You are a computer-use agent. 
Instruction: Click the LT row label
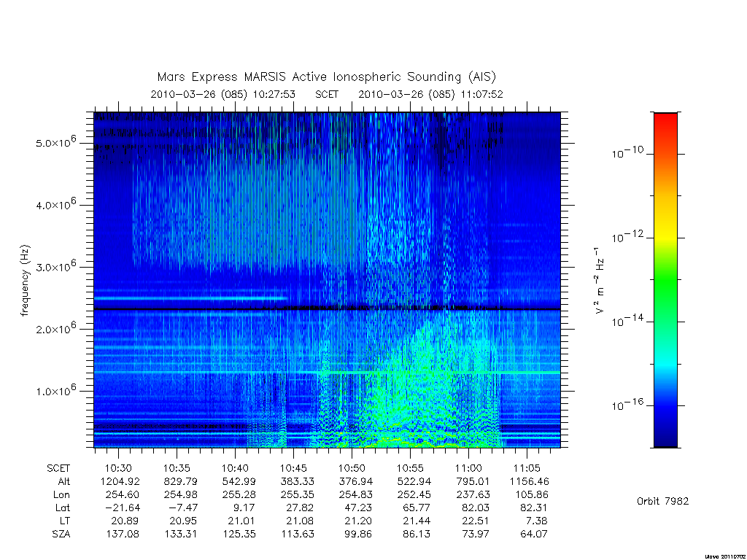pyautogui.click(x=65, y=521)
